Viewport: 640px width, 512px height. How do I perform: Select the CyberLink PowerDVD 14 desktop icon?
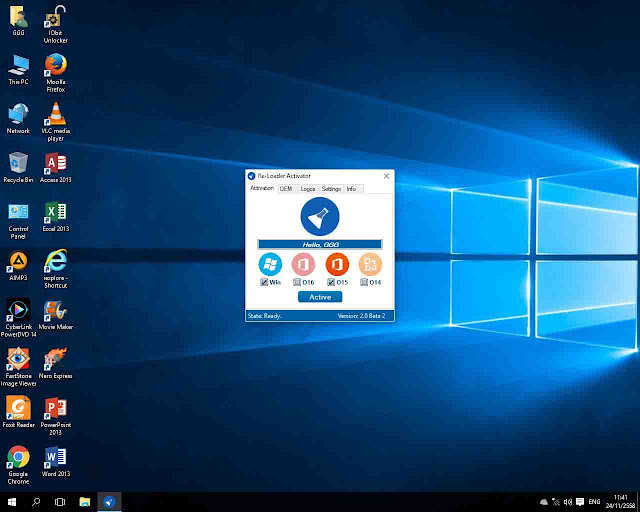(18, 318)
